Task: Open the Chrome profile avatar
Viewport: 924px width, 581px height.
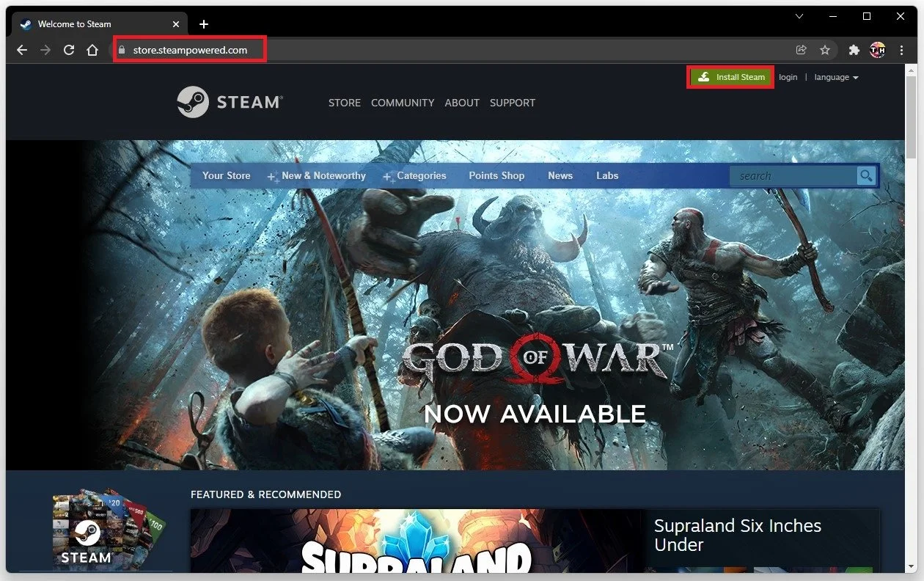Action: tap(877, 50)
